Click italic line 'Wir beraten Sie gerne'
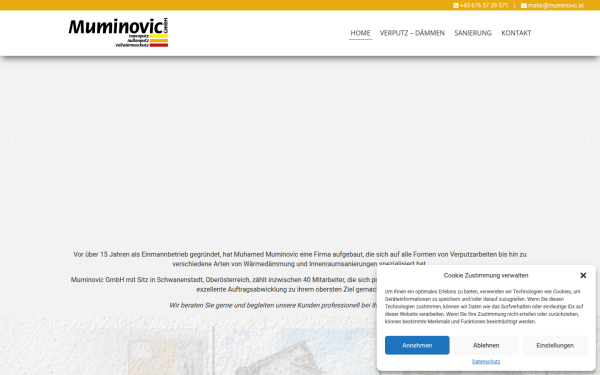Image resolution: width=600 pixels, height=375 pixels. (x=273, y=305)
